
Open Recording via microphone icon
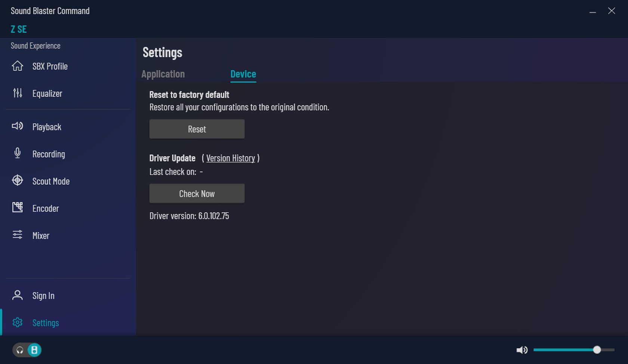pos(17,153)
